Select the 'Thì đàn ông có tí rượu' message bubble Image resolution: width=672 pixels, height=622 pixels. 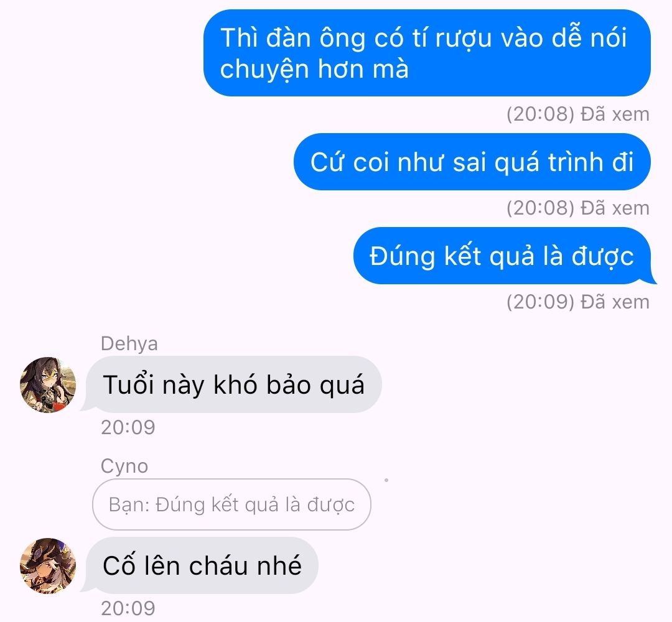[427, 53]
